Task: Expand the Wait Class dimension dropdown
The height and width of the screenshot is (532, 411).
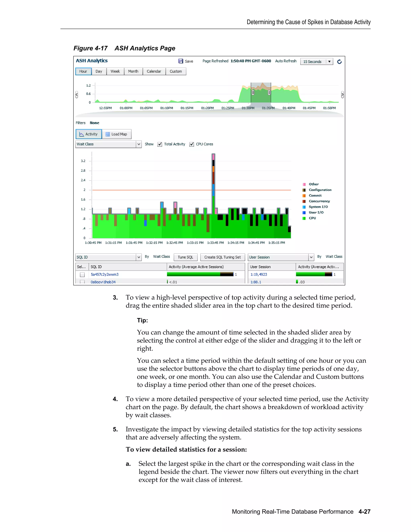Action: pos(138,144)
